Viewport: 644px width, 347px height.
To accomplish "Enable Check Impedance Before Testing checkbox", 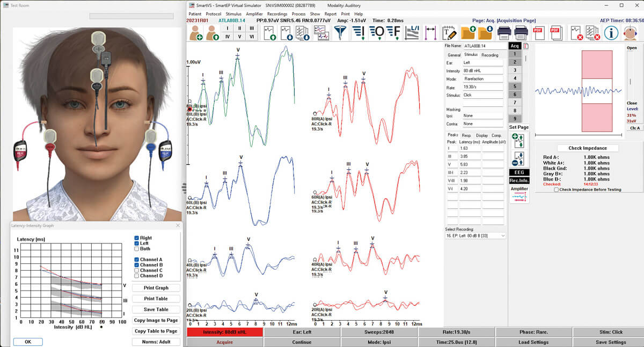I will coord(557,190).
